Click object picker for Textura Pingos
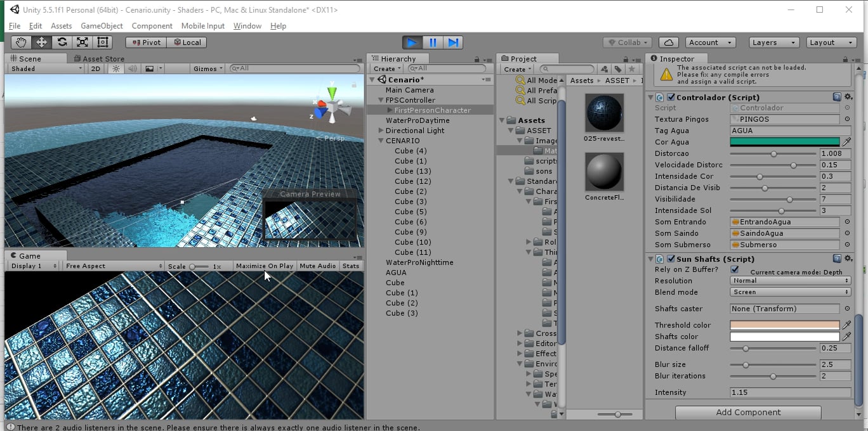 tap(847, 119)
